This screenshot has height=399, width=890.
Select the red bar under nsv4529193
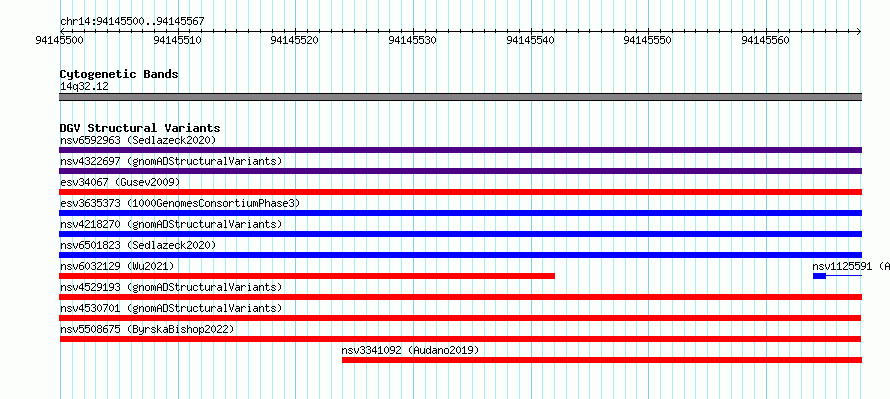point(460,297)
